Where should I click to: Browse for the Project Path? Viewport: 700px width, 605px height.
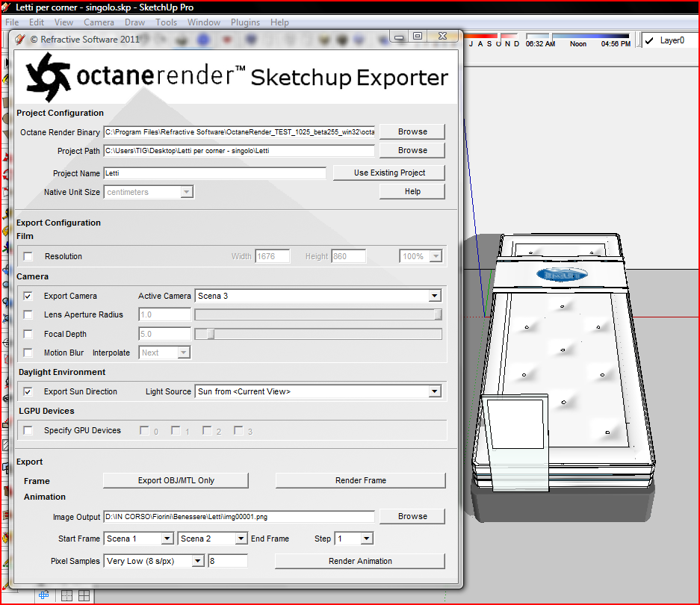pos(412,150)
